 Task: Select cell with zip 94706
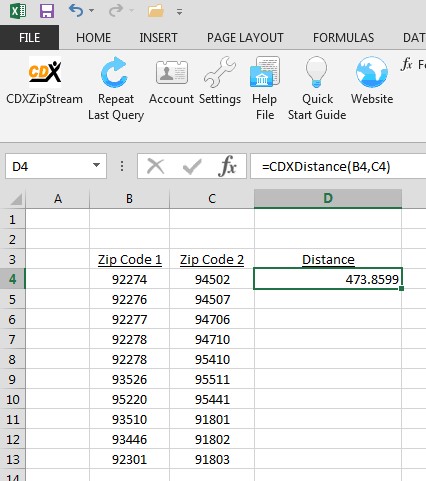coord(212,319)
